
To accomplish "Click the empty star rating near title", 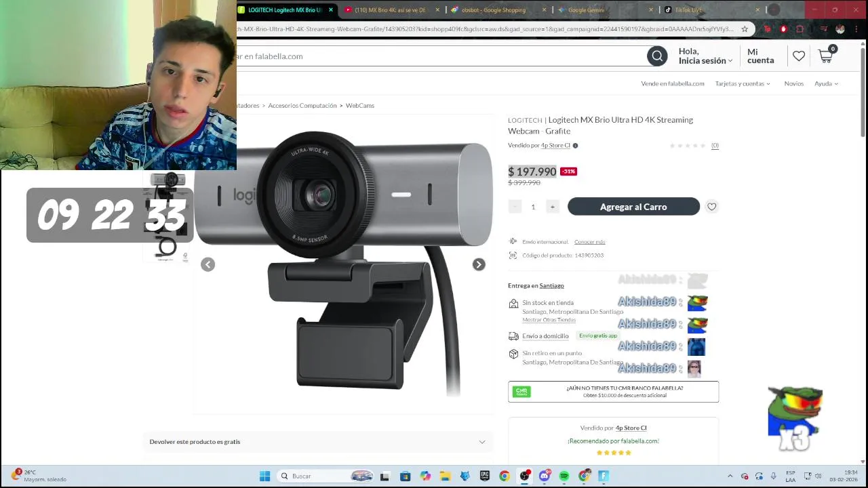I will [x=688, y=146].
